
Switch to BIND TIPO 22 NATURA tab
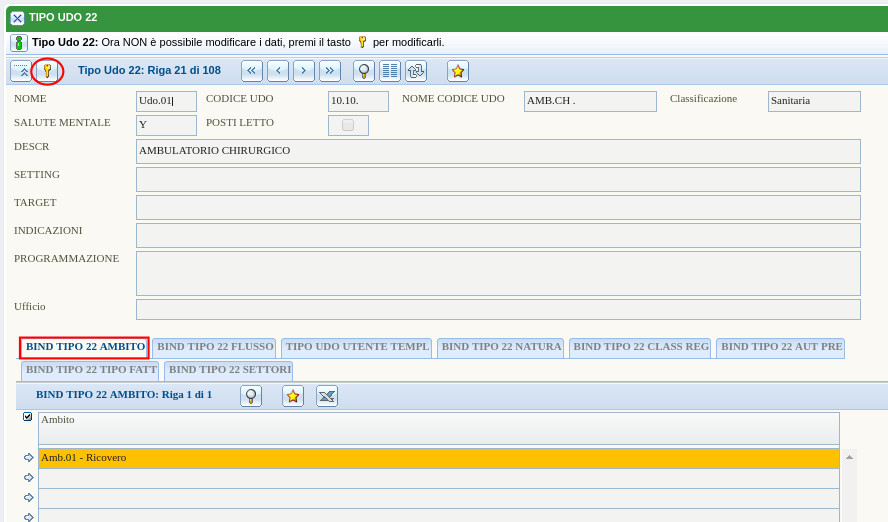(x=501, y=347)
